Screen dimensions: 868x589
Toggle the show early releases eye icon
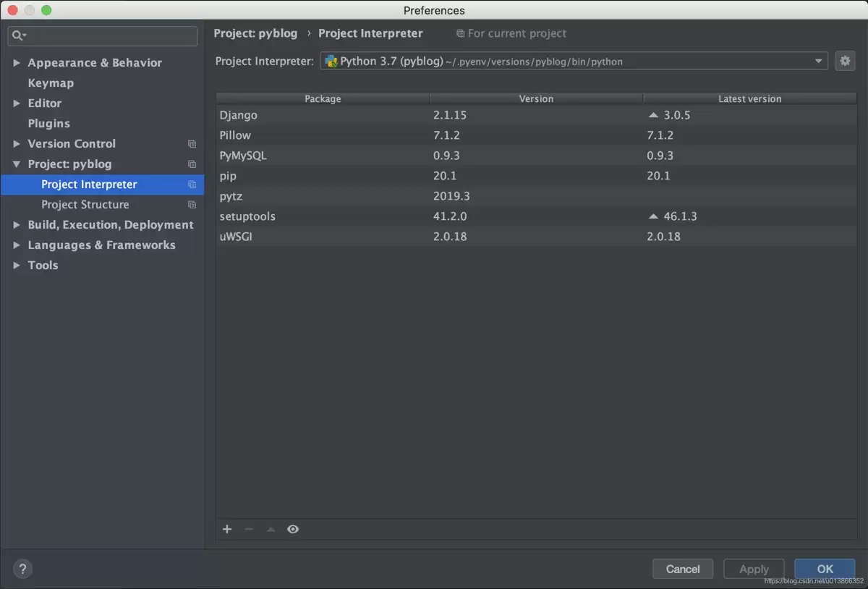pos(293,529)
